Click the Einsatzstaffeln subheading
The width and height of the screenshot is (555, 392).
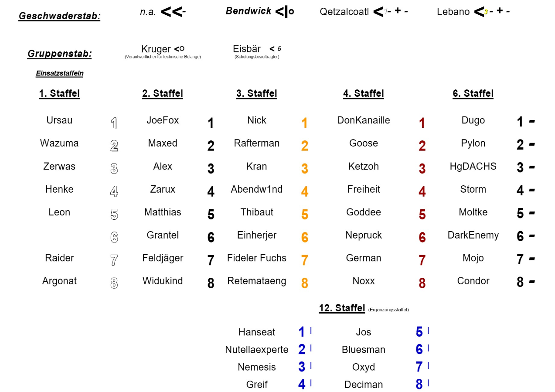click(x=59, y=73)
